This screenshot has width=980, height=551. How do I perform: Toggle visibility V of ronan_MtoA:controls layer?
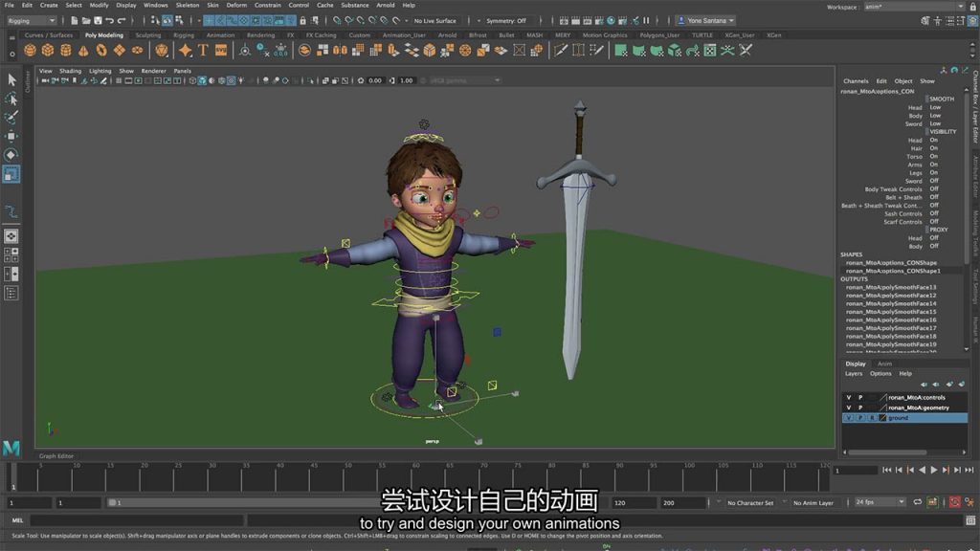click(x=848, y=397)
